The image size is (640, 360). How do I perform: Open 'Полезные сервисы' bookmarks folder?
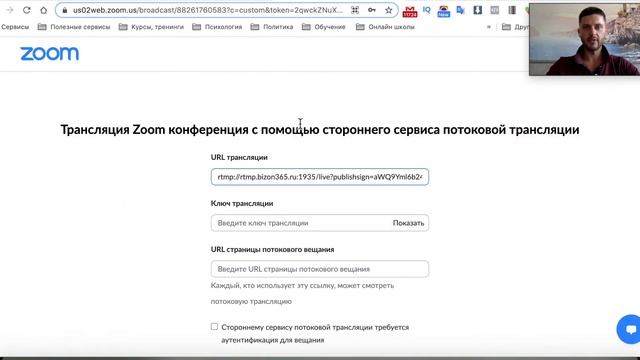pos(74,27)
